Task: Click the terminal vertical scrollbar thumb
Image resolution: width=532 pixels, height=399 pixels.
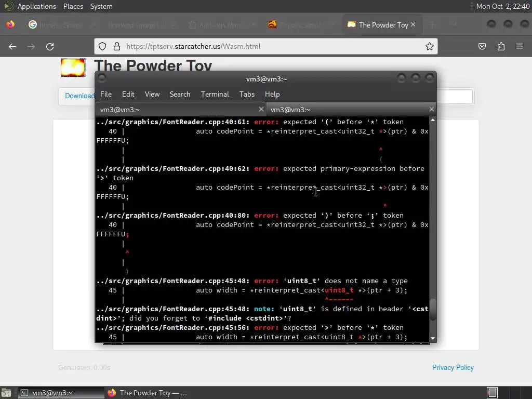Action: 433,310
